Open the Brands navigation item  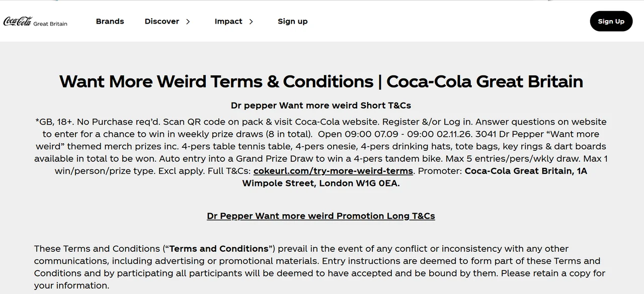110,21
